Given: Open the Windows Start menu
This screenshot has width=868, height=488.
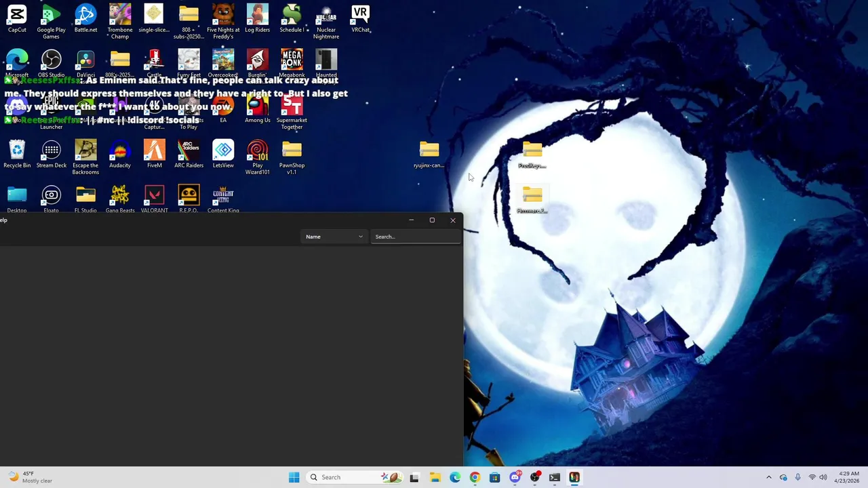Looking at the screenshot, I should point(294,477).
